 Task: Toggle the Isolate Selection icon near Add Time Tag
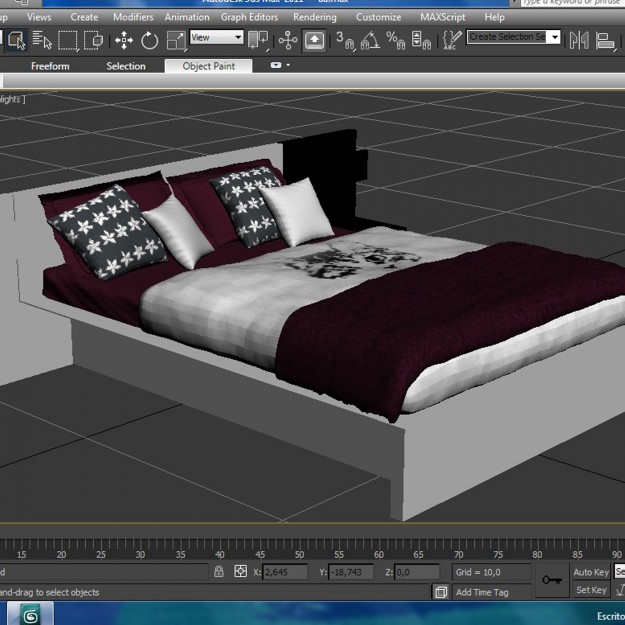pos(440,592)
